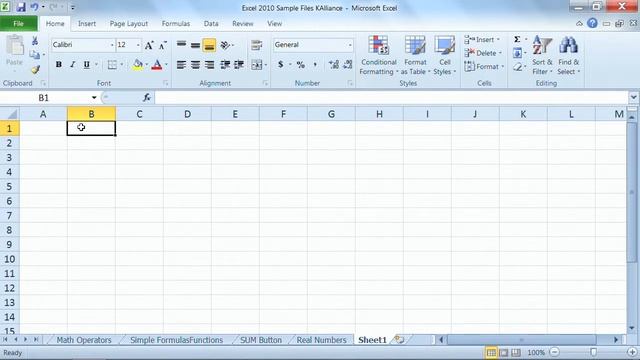Click the Borders icon
640x360 pixels.
click(x=112, y=64)
